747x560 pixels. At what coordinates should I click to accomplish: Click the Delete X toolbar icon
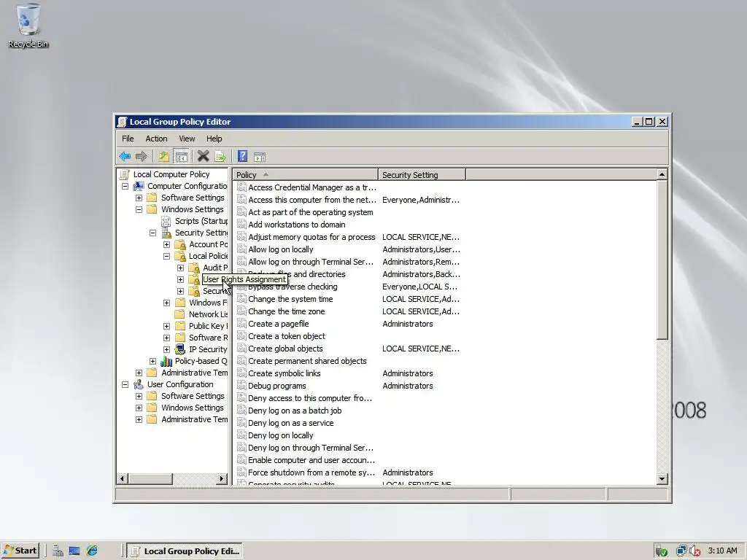pos(203,156)
